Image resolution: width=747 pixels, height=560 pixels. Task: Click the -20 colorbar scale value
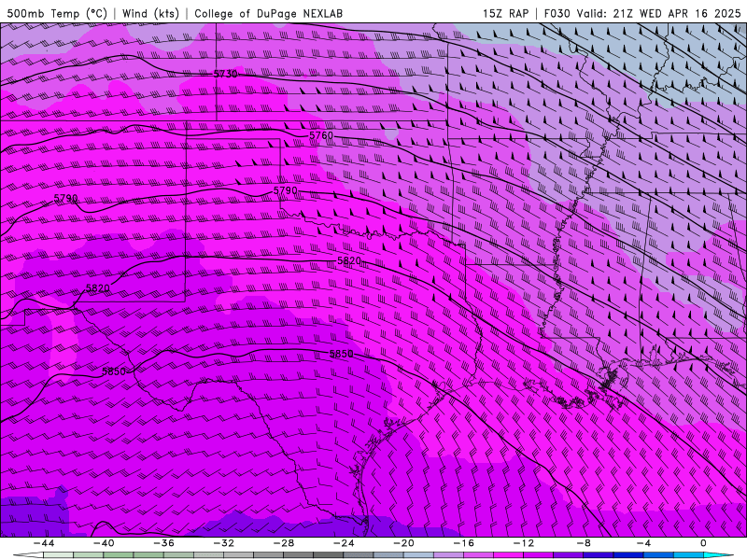coord(403,543)
